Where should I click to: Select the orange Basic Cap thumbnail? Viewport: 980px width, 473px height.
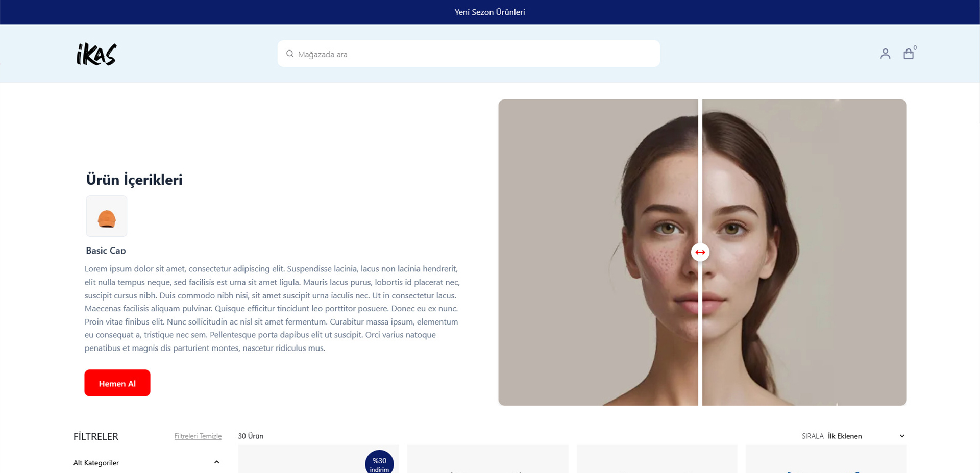[x=106, y=216]
